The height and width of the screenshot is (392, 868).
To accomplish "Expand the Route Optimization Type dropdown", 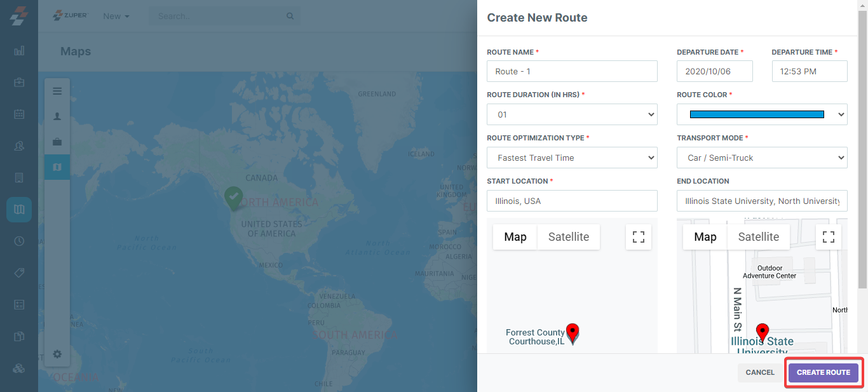I will pos(572,158).
